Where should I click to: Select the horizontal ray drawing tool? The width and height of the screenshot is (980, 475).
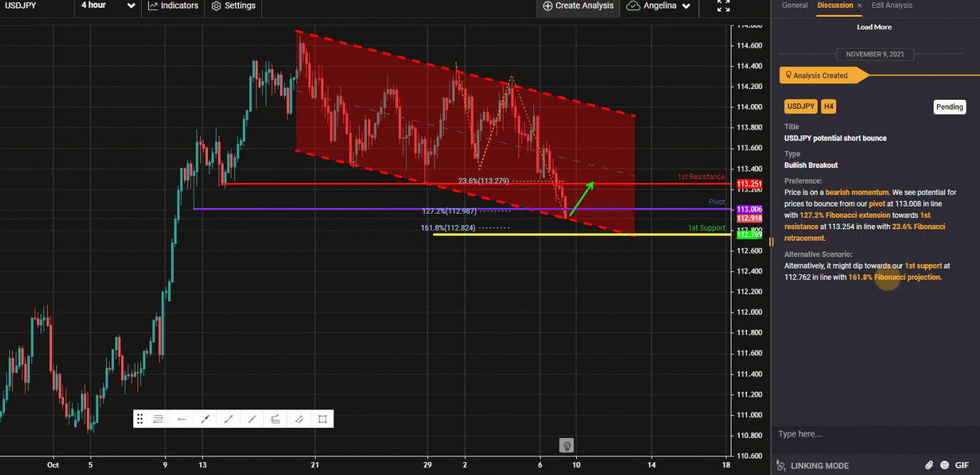tap(182, 419)
